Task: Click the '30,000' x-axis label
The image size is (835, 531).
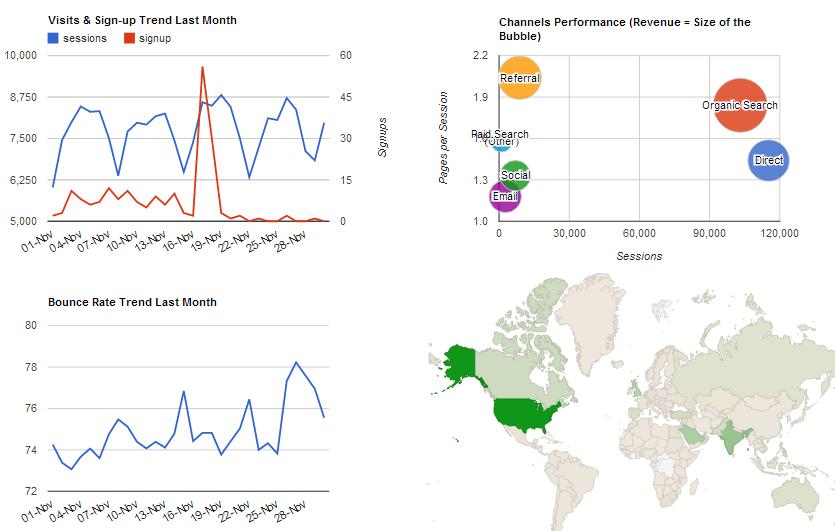Action: click(x=569, y=233)
